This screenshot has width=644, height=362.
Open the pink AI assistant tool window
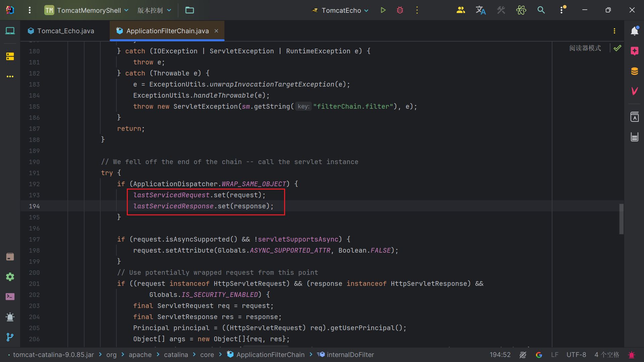click(634, 51)
